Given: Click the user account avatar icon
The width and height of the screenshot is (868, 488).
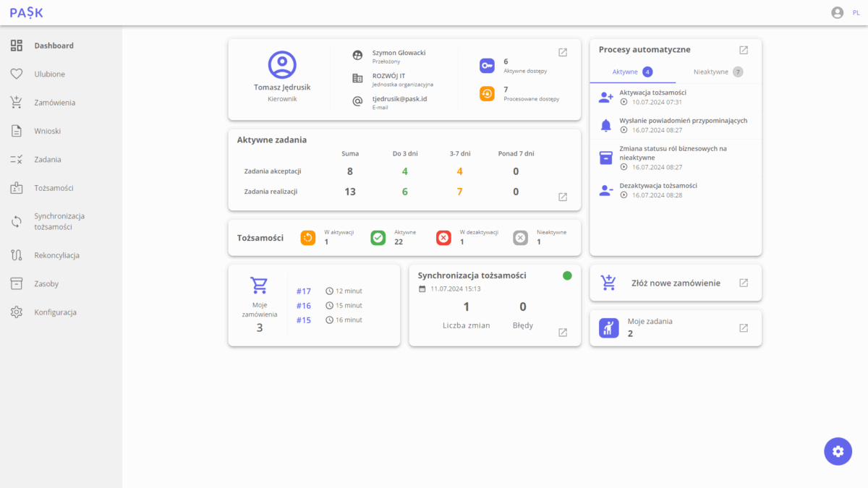Looking at the screenshot, I should tap(838, 12).
